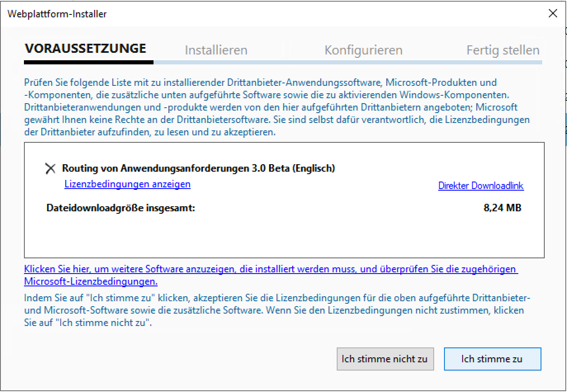
Task: Switch to the Installieren step
Action: (216, 50)
